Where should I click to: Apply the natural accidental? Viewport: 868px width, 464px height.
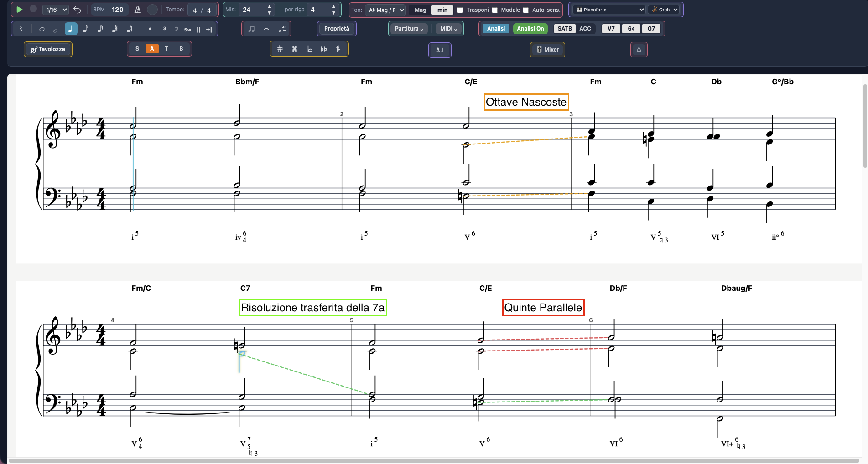338,49
